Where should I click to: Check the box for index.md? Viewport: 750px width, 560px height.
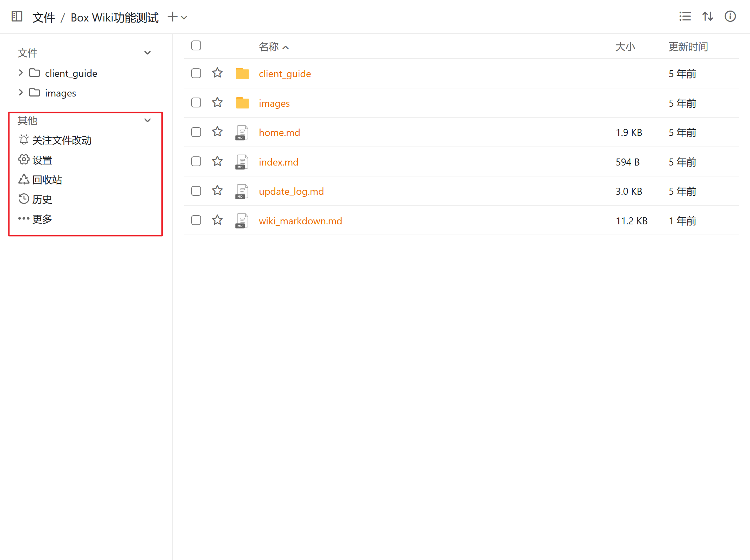196,162
